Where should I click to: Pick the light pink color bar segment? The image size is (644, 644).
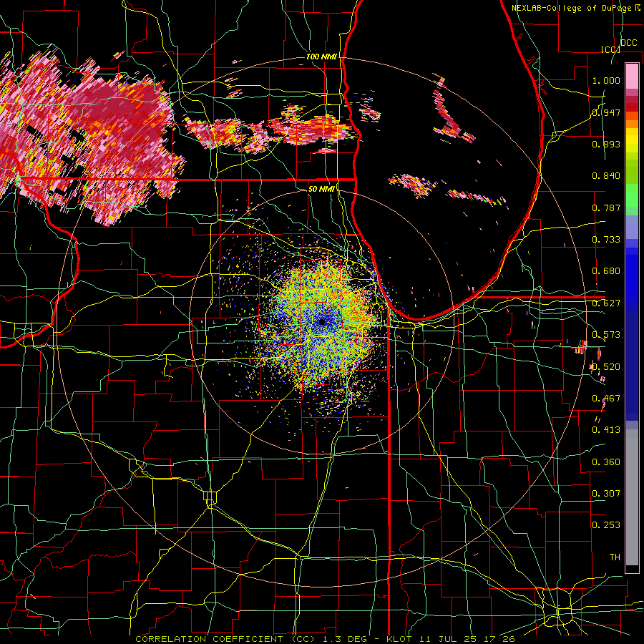pyautogui.click(x=632, y=77)
